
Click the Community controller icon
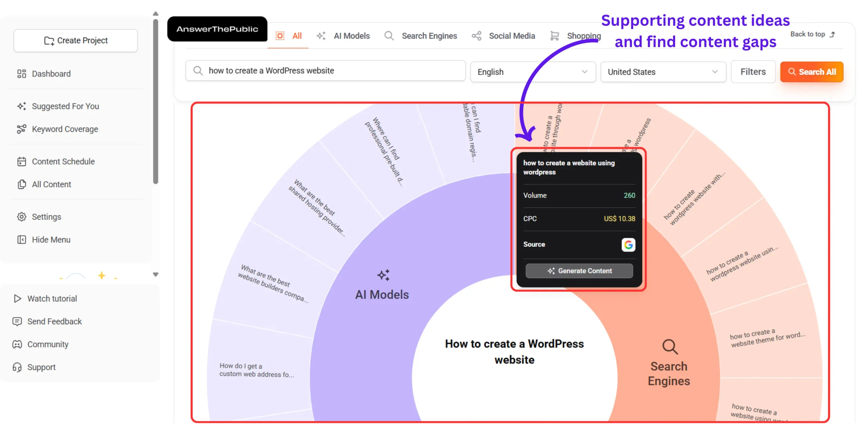tap(17, 344)
